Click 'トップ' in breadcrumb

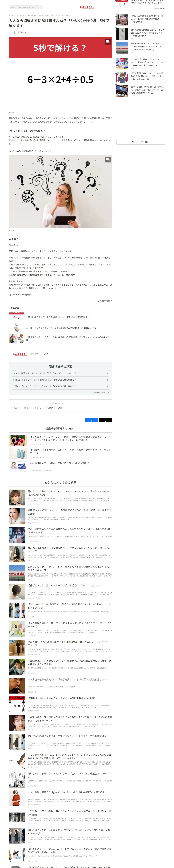pyautogui.click(x=11, y=15)
